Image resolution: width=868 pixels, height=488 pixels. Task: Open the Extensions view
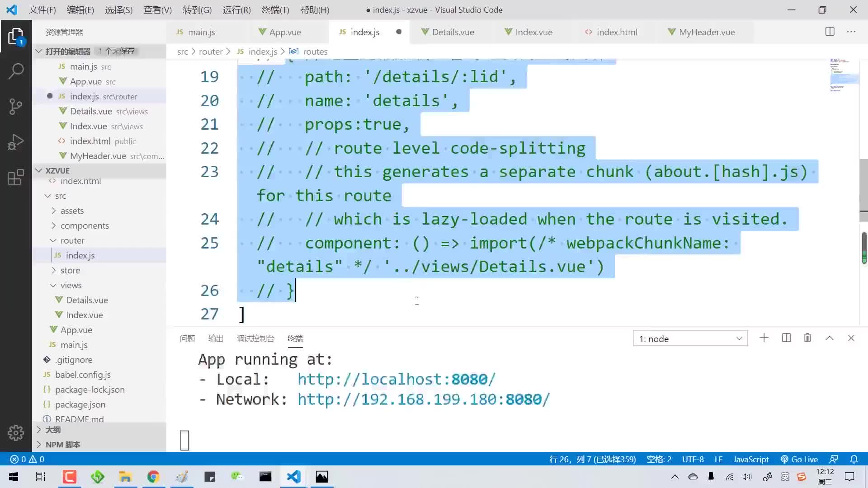click(16, 177)
